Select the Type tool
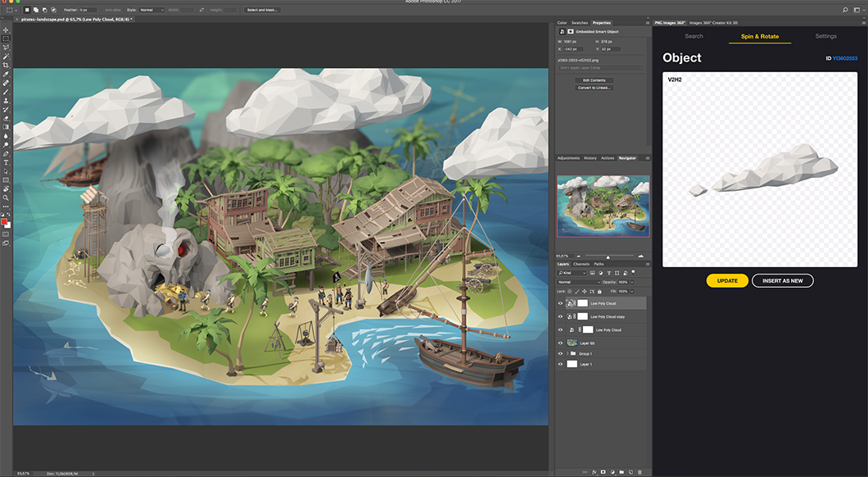The width and height of the screenshot is (868, 477). coord(6,162)
